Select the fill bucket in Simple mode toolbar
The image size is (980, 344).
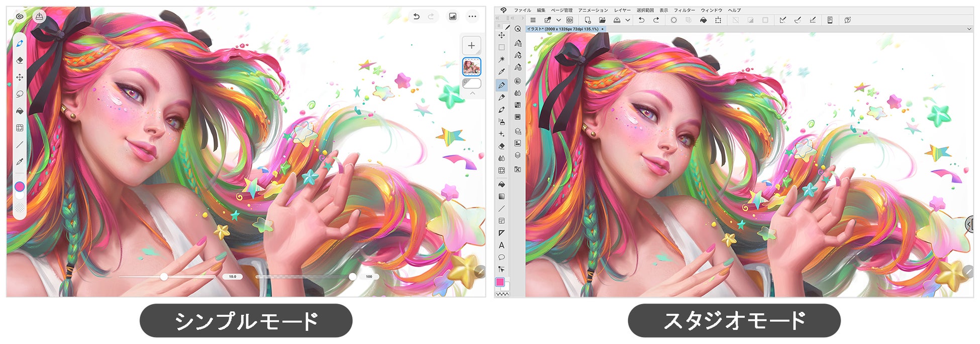(20, 111)
